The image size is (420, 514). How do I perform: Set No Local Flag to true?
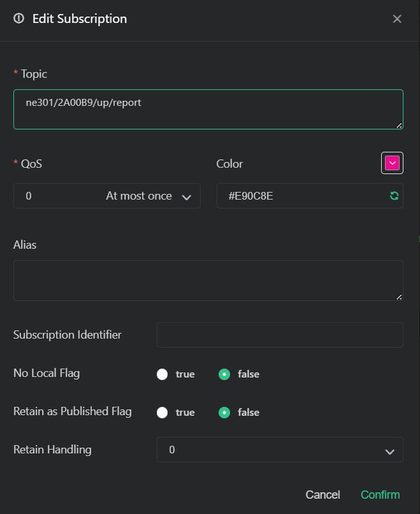(162, 374)
